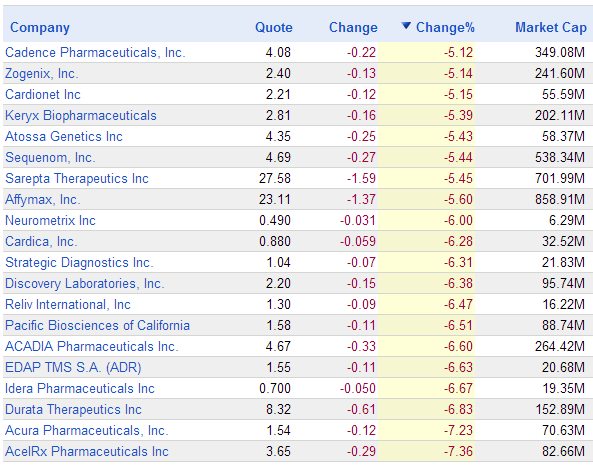Open the Affymax, Inc. link
The height and width of the screenshot is (466, 593).
pos(43,199)
